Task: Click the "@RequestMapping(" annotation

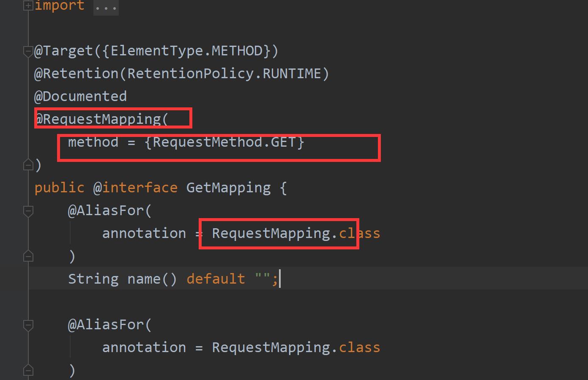Action: 101,119
